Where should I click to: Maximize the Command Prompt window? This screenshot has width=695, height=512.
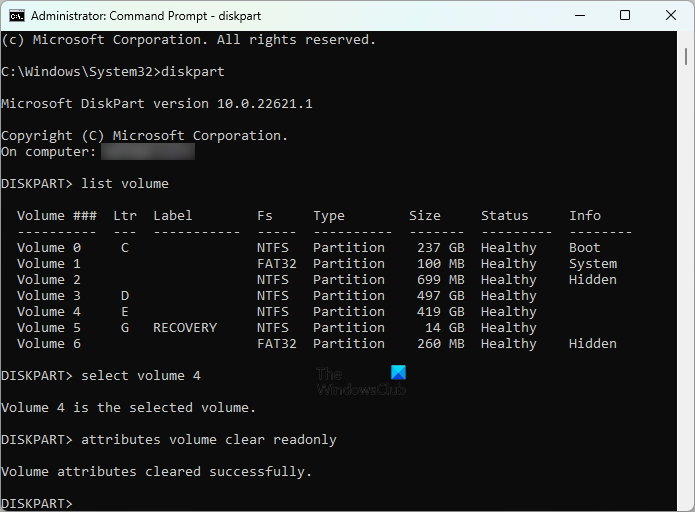pyautogui.click(x=625, y=16)
